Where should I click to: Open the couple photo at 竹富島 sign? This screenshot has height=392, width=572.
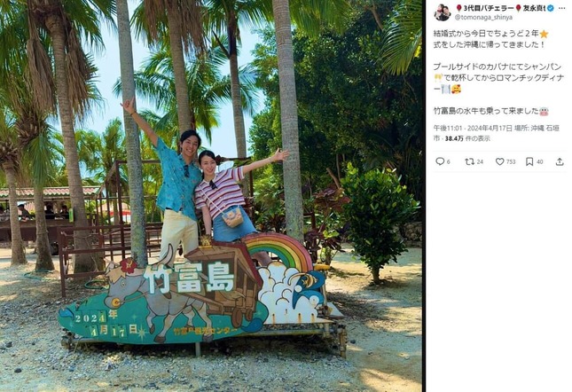[211, 196]
